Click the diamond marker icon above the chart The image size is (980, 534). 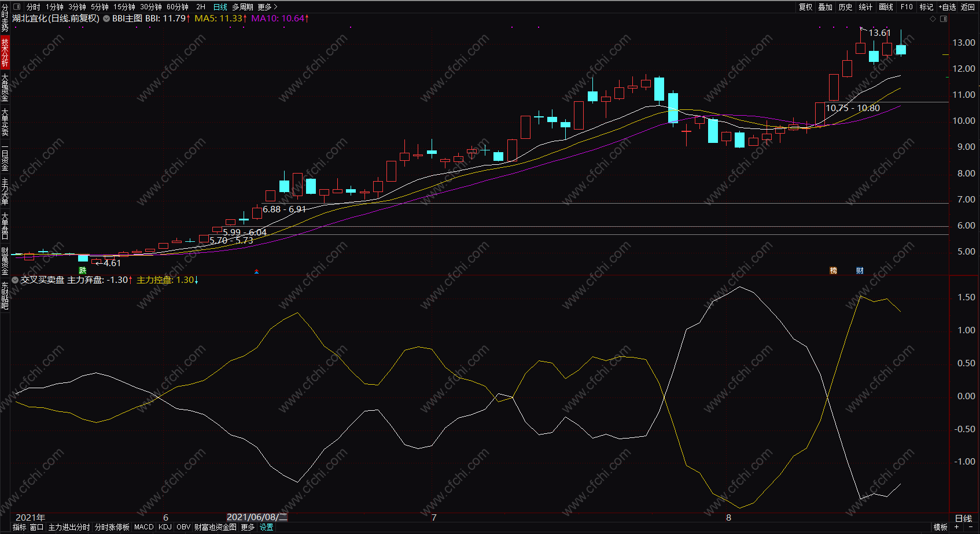(x=933, y=19)
